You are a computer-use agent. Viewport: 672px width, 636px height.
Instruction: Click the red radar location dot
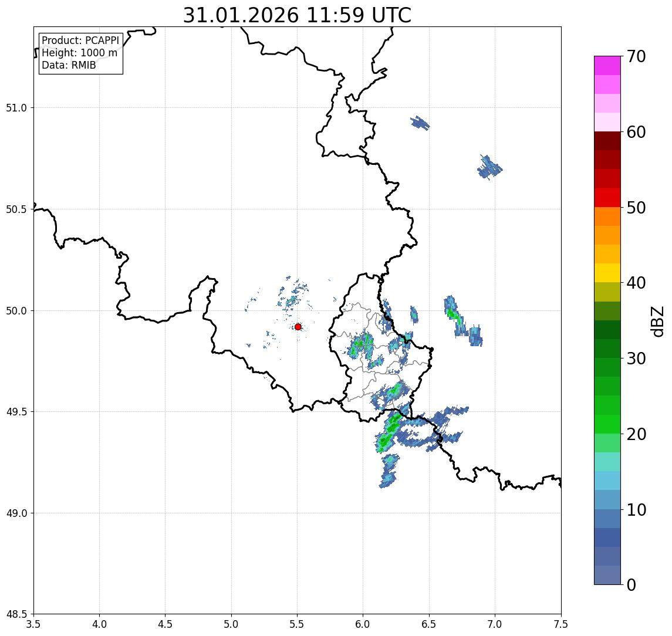pyautogui.click(x=298, y=327)
